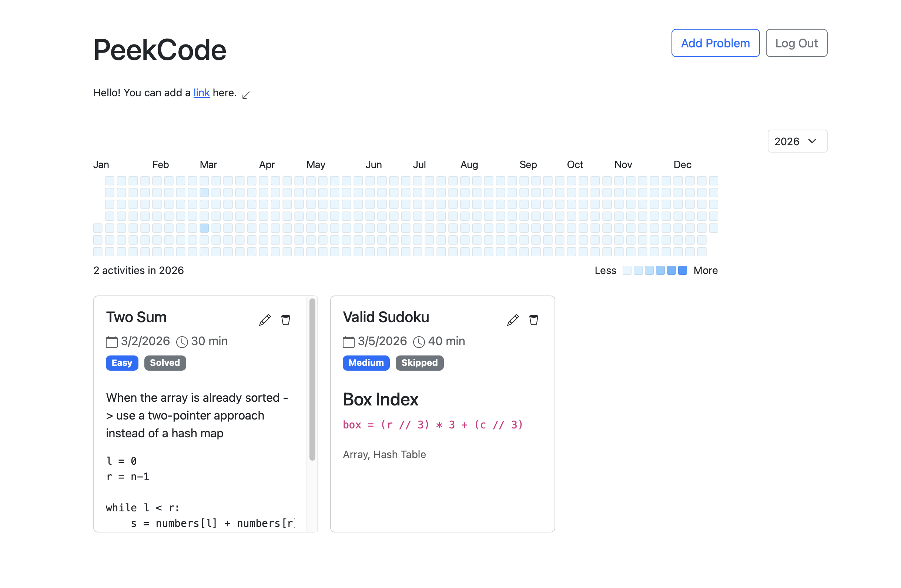Click the Solved status badge

[165, 363]
